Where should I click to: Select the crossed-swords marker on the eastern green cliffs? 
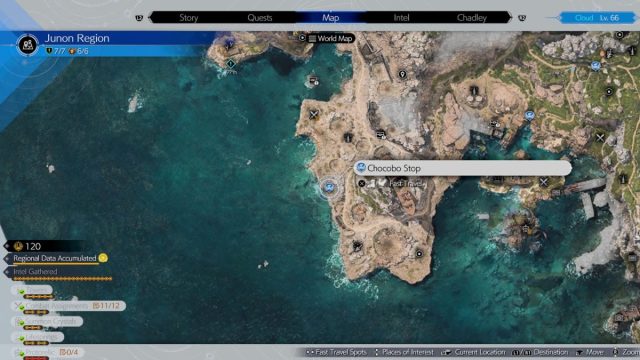coord(600,138)
